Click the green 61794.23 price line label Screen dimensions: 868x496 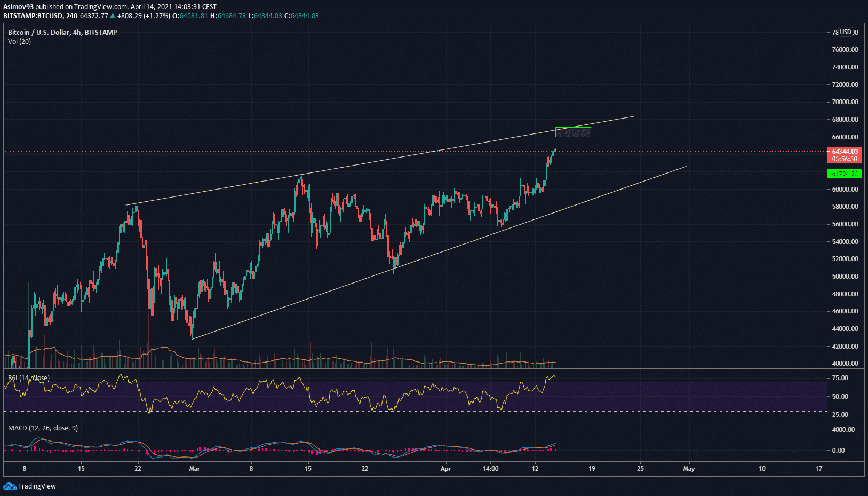(845, 174)
